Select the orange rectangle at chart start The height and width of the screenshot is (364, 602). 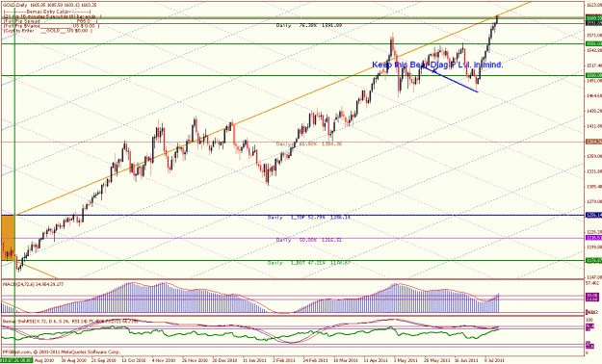click(x=8, y=238)
